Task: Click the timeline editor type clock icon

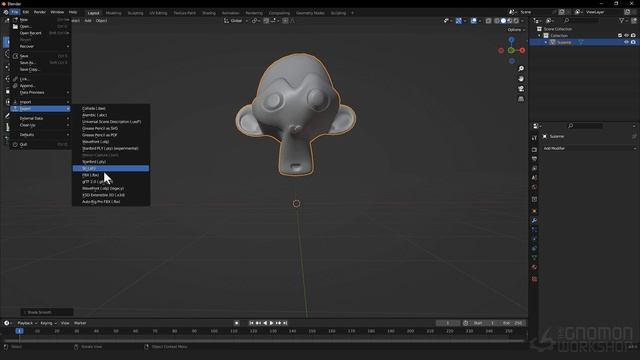Action: (7, 323)
